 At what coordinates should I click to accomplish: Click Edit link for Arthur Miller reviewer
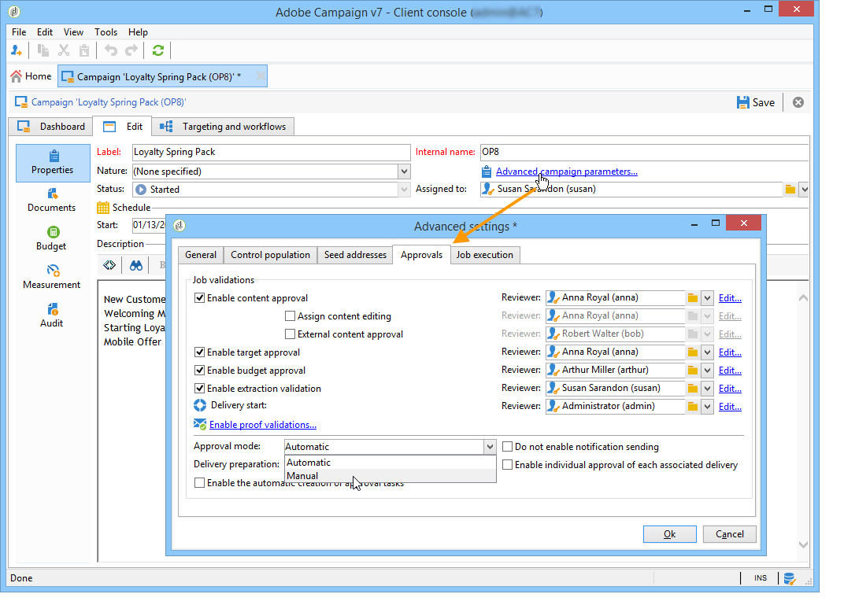tap(730, 371)
